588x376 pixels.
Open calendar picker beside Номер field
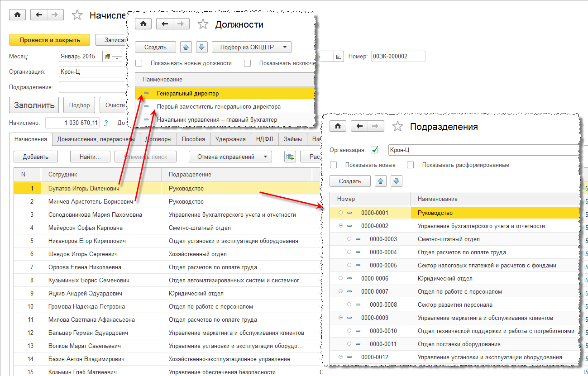pos(339,57)
